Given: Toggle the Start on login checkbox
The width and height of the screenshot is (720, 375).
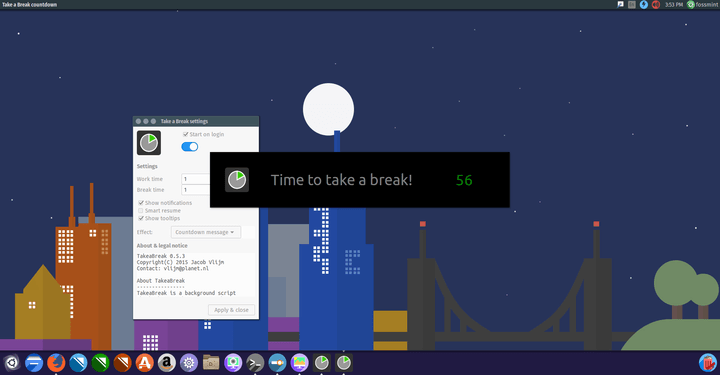Looking at the screenshot, I should [x=186, y=134].
